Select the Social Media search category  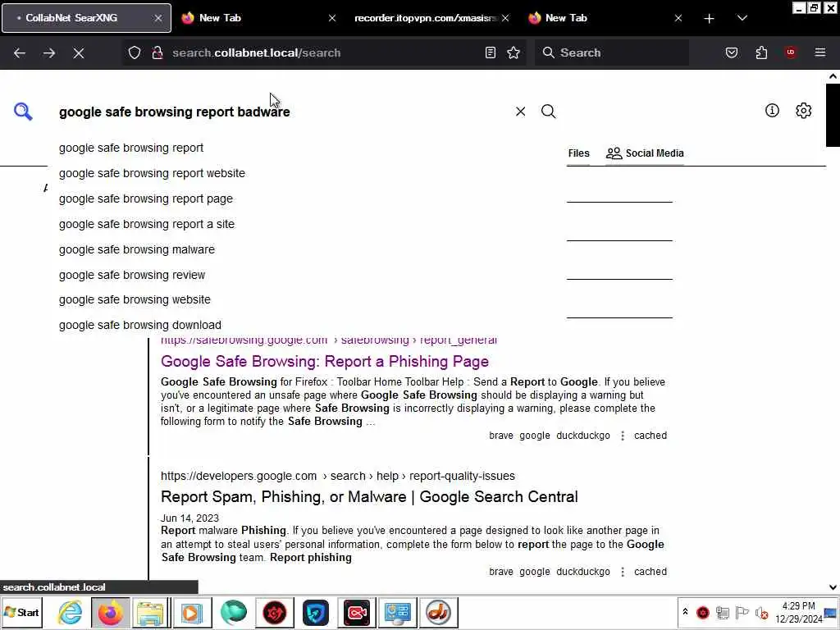pyautogui.click(x=645, y=153)
